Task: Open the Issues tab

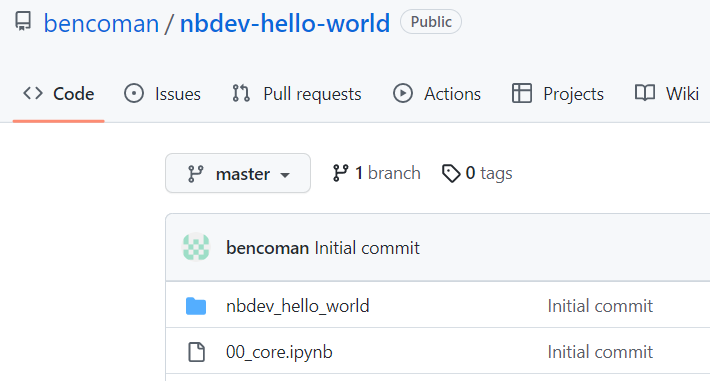Action: pos(163,94)
